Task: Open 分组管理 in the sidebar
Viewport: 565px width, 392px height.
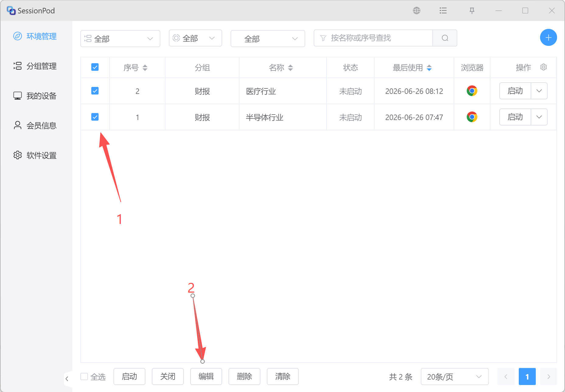Action: pyautogui.click(x=35, y=66)
